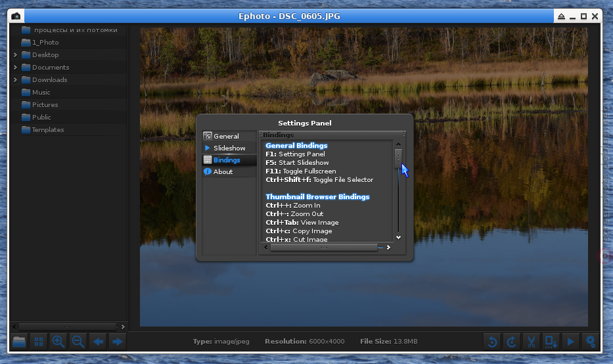Click the camera icon in title bar
613x364 pixels.
coord(16,16)
